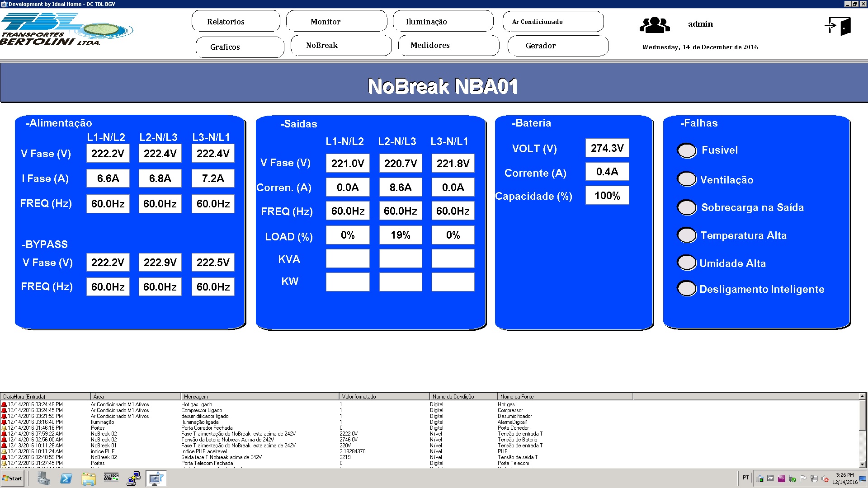
Task: Open the WinTECH application in taskbar
Action: (x=111, y=477)
